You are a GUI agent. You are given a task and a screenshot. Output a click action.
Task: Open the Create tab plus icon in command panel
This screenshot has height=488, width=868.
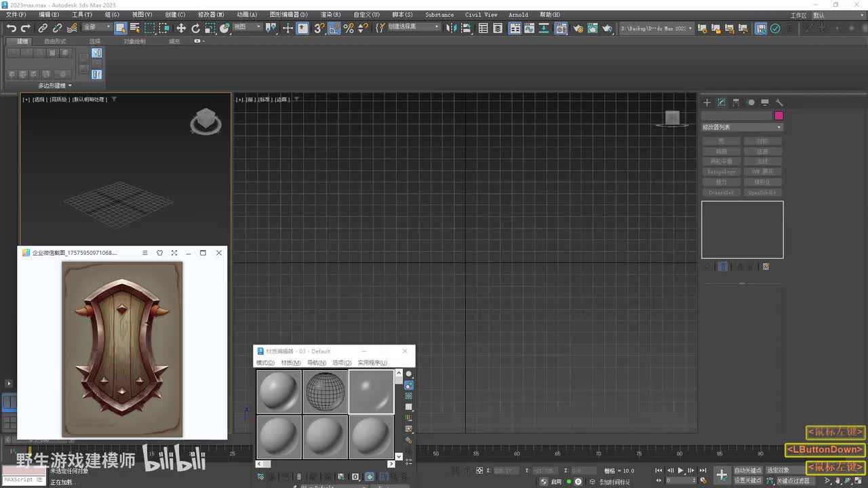tap(707, 102)
